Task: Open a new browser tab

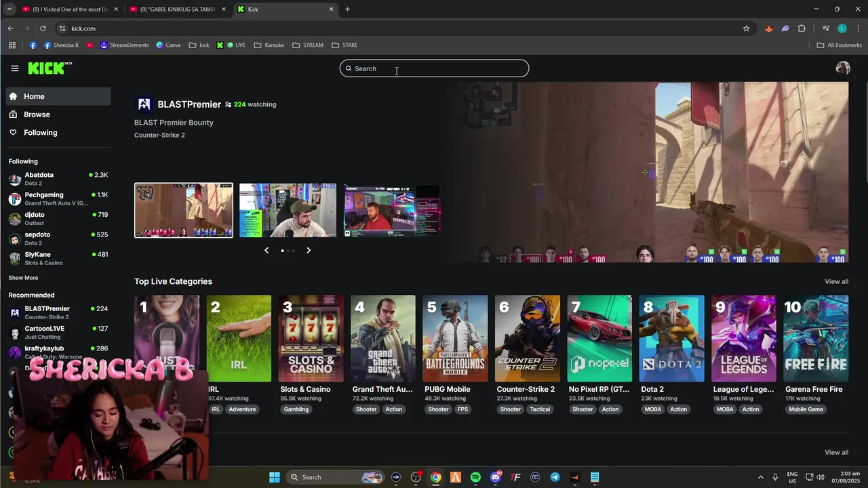Action: [347, 9]
